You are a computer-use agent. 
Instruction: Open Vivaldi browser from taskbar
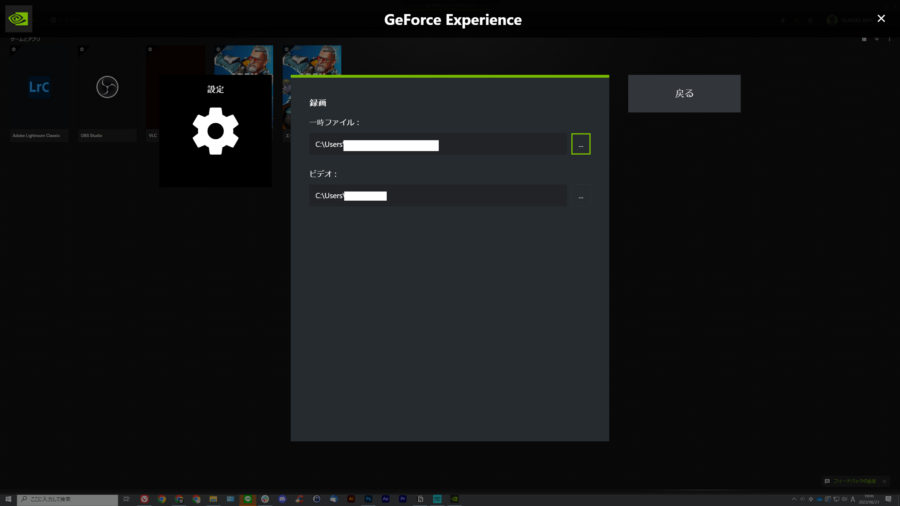click(x=144, y=499)
